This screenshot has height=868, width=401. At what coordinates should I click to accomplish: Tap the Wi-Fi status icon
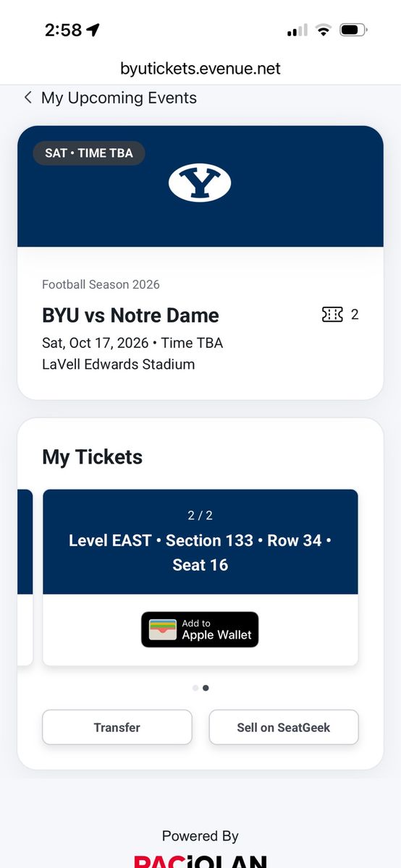tap(324, 30)
